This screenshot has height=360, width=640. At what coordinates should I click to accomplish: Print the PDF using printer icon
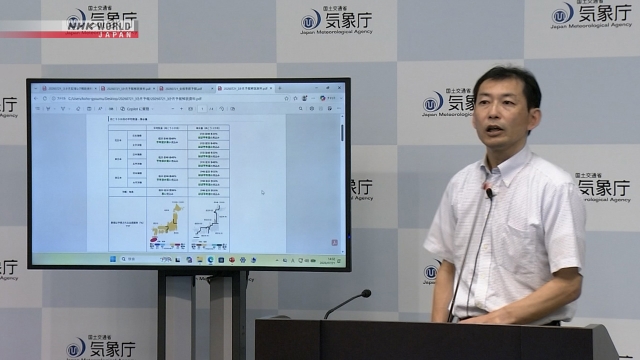click(x=312, y=109)
